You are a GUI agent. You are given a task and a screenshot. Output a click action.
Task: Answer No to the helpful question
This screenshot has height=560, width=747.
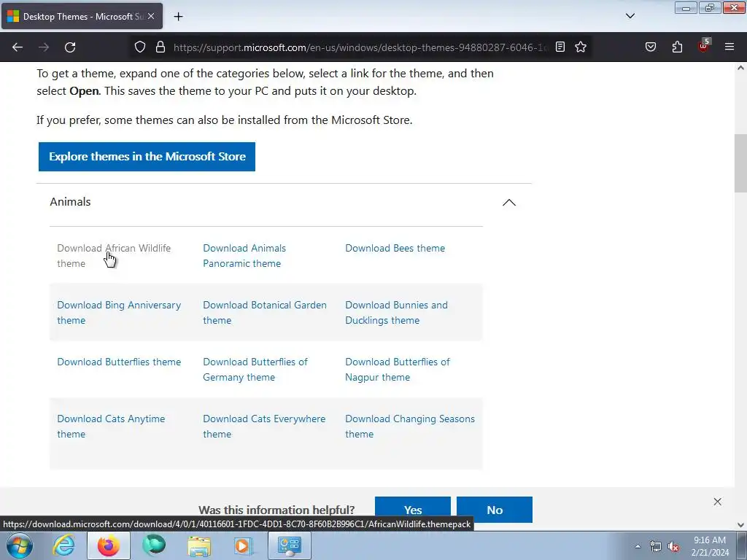(495, 510)
